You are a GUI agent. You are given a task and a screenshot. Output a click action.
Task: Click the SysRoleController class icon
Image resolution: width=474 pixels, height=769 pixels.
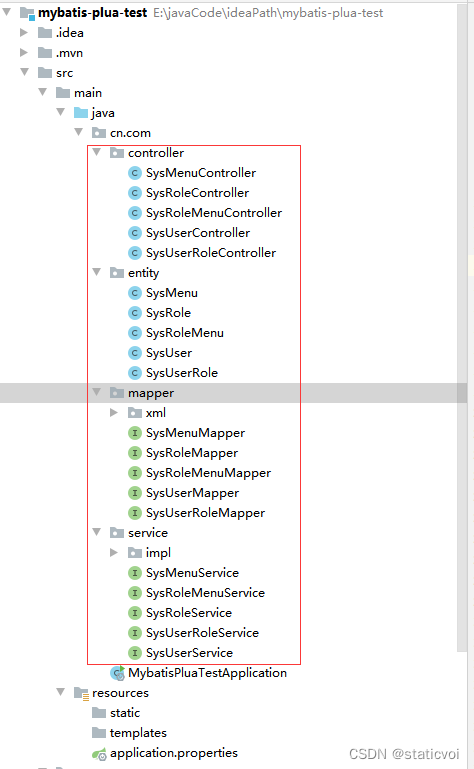click(134, 193)
